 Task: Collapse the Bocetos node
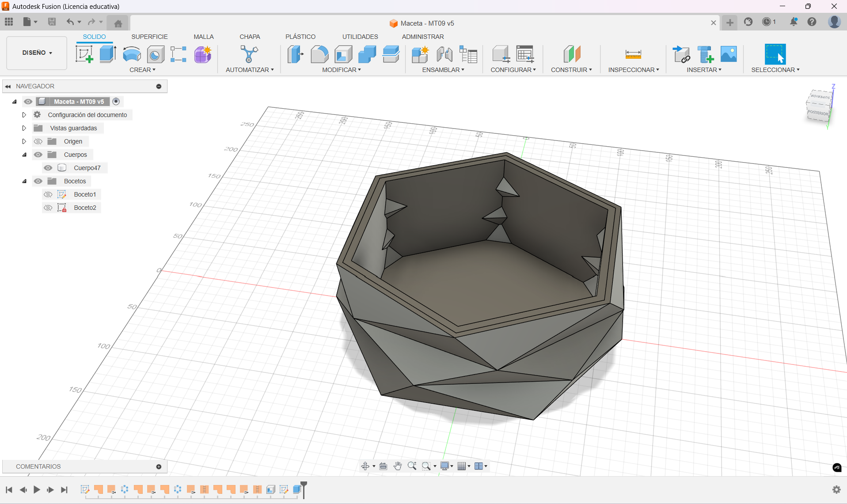coord(24,181)
